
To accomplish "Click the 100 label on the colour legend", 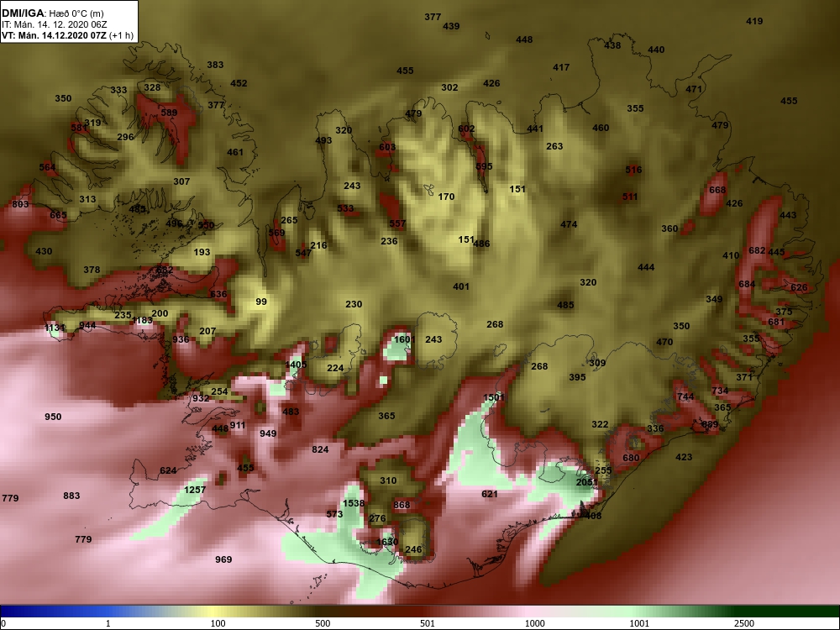I will 218,623.
